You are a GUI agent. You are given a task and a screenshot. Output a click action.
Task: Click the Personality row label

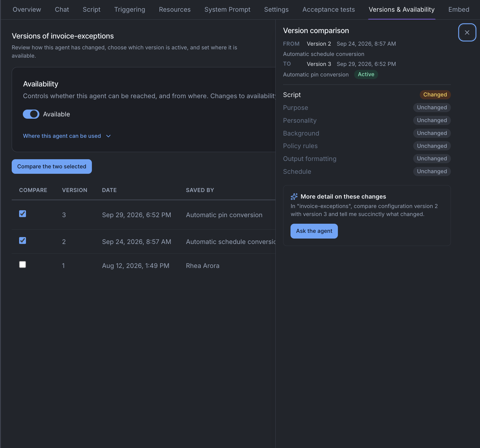click(300, 121)
